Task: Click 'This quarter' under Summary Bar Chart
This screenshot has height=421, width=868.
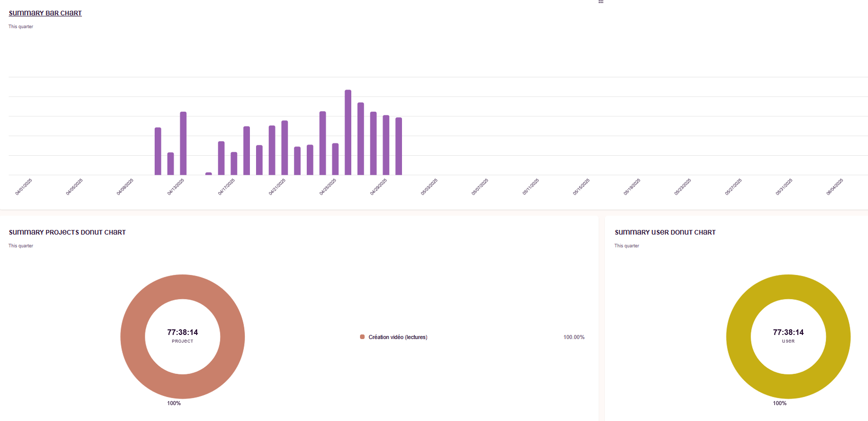Action: [21, 27]
